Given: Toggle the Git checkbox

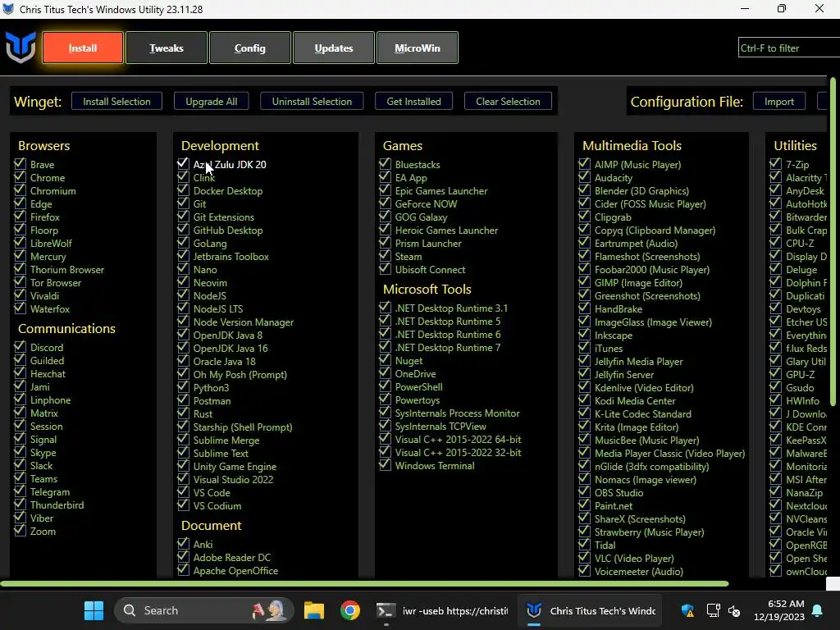Looking at the screenshot, I should (183, 203).
